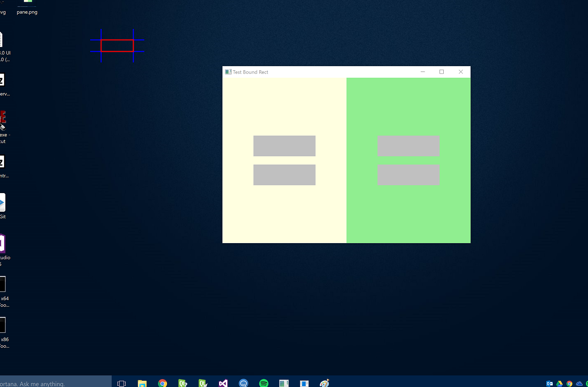Close the Test Bound Rect window
Screen dimensions: 588x387
click(461, 72)
